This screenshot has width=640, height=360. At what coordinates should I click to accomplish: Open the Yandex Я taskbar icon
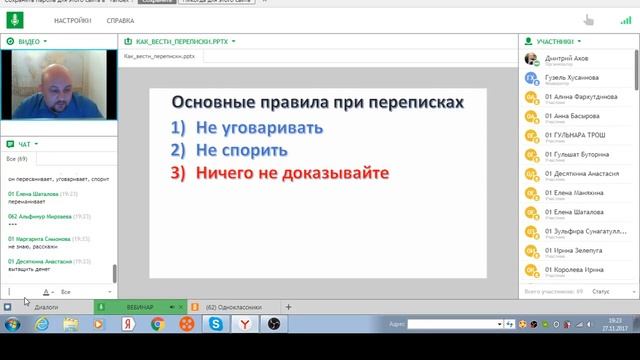[x=128, y=324]
